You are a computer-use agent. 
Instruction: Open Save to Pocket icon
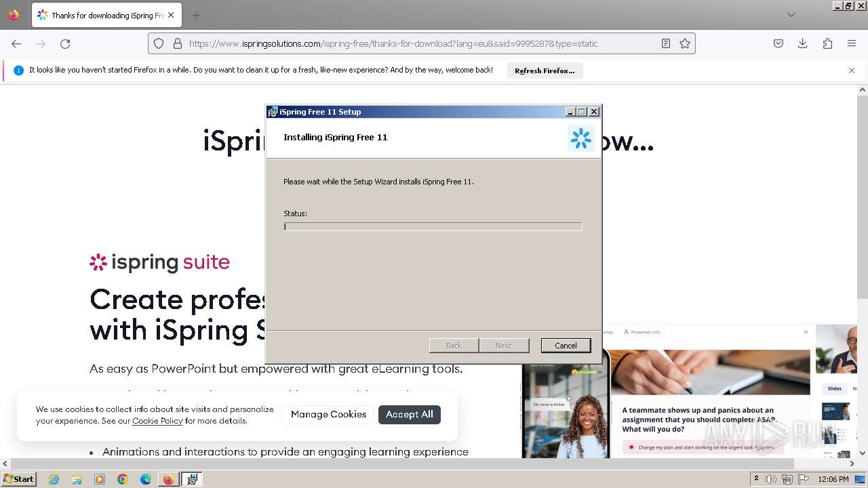(778, 43)
